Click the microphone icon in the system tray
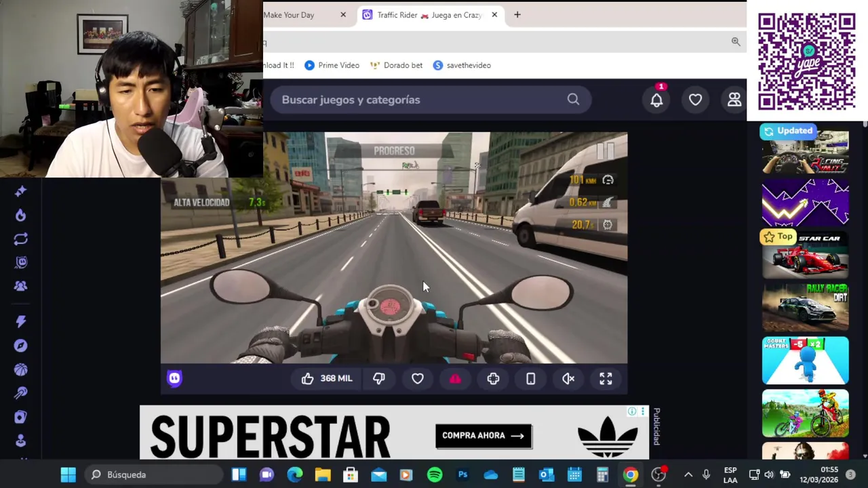 (x=706, y=474)
